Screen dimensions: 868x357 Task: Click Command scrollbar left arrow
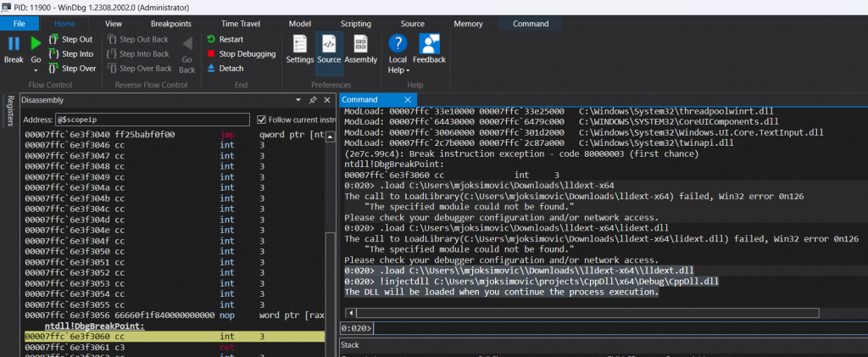coord(350,313)
